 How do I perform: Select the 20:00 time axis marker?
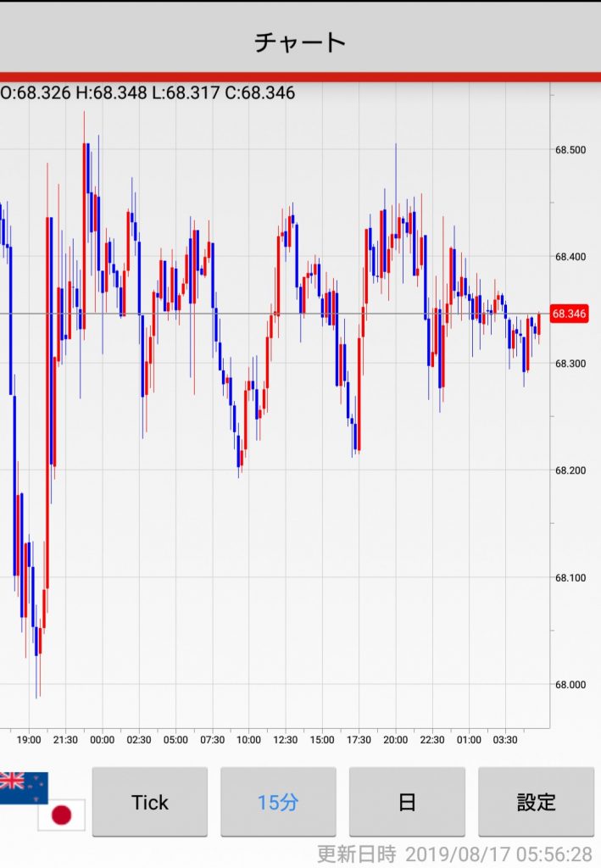[x=395, y=740]
